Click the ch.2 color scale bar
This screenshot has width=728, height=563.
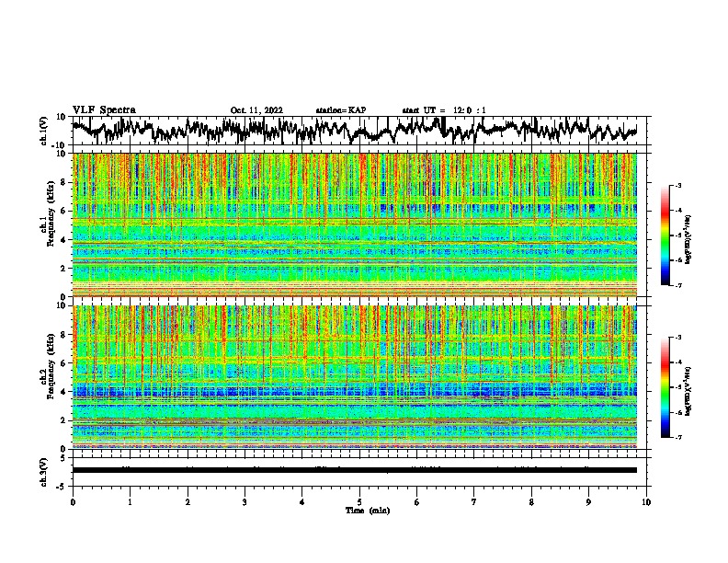(x=665, y=387)
